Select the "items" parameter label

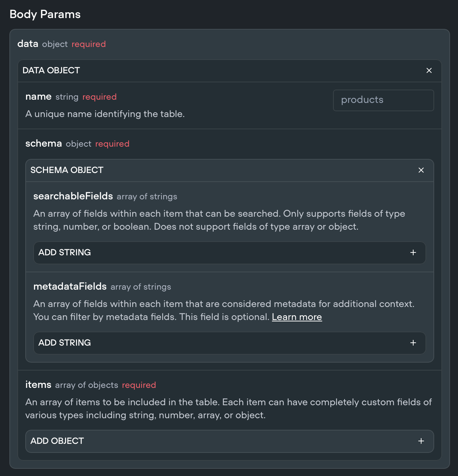(x=38, y=385)
